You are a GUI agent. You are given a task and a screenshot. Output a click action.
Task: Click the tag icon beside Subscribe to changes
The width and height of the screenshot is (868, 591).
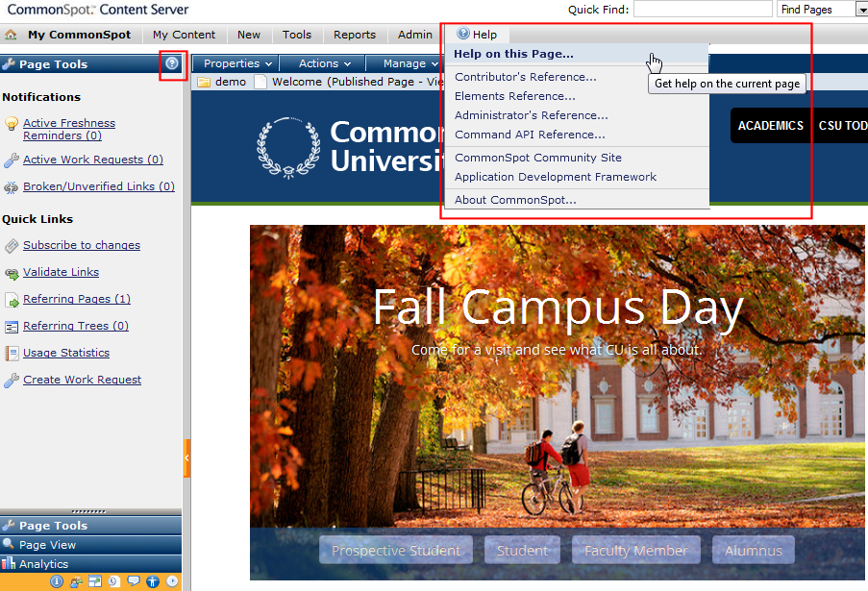point(12,246)
